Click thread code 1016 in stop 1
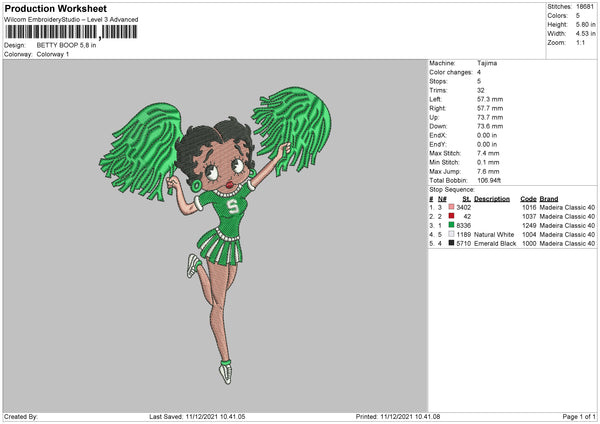 click(529, 207)
